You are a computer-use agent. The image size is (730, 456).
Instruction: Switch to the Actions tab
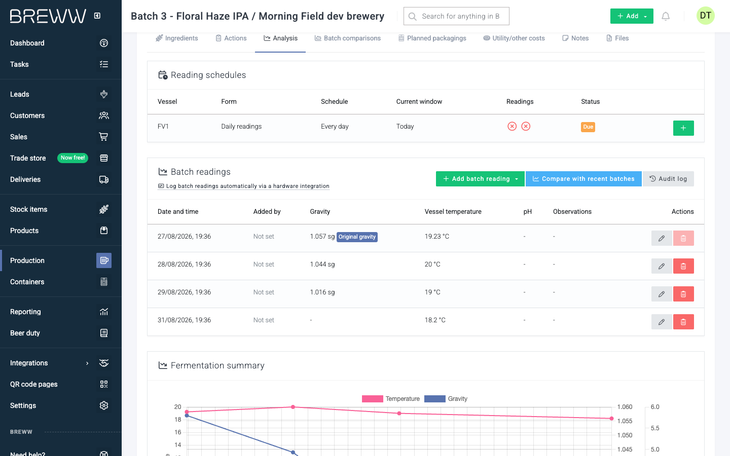click(x=231, y=38)
